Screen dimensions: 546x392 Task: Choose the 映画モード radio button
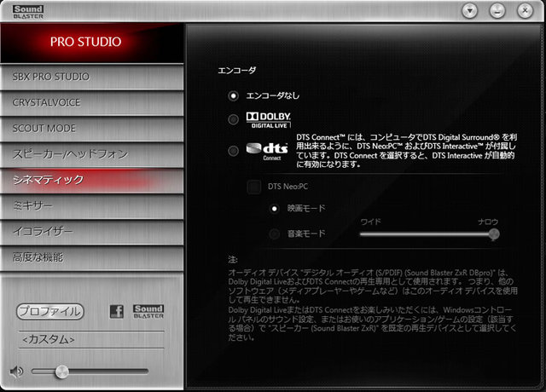click(x=275, y=209)
